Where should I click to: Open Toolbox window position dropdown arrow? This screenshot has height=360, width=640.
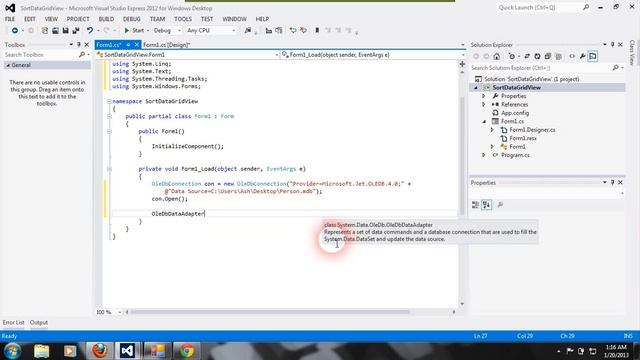click(71, 44)
